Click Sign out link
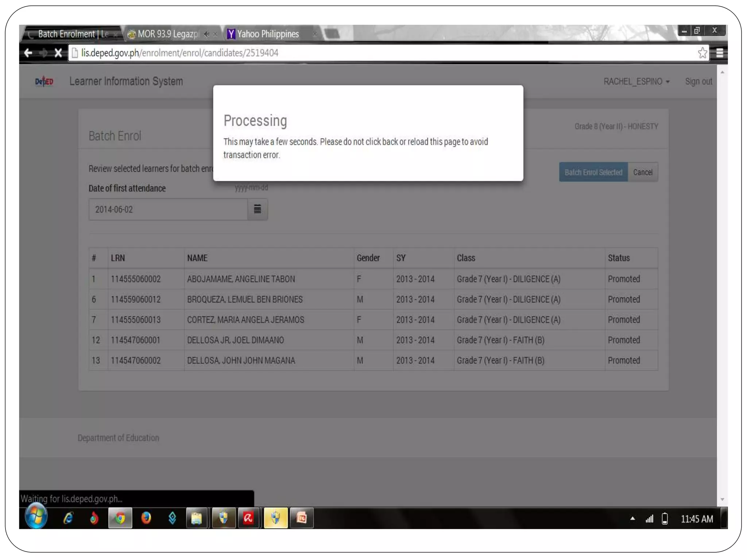Viewport: 747px width, 560px height. coord(698,82)
